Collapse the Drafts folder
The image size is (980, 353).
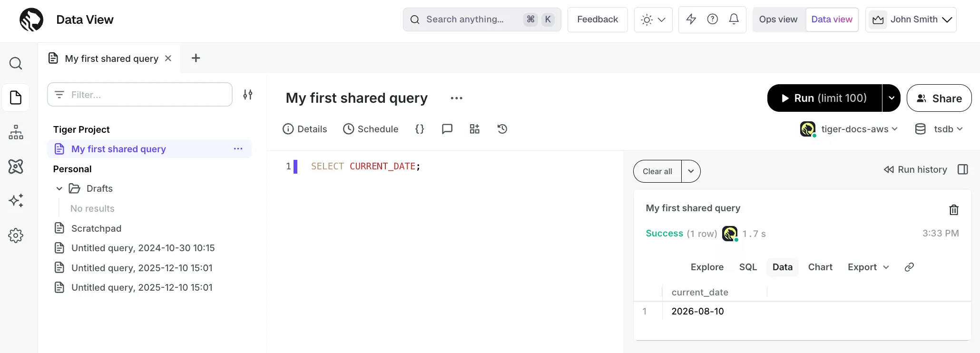click(59, 188)
